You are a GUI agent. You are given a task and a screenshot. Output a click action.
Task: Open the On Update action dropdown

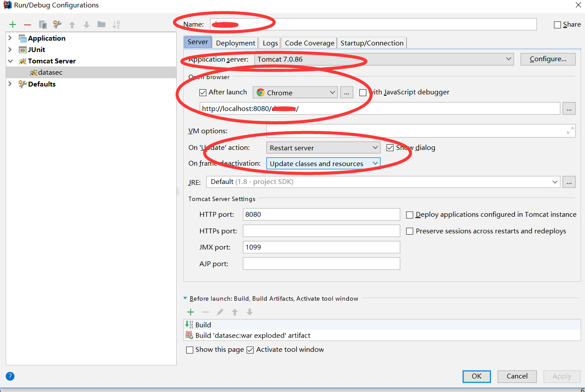point(374,147)
